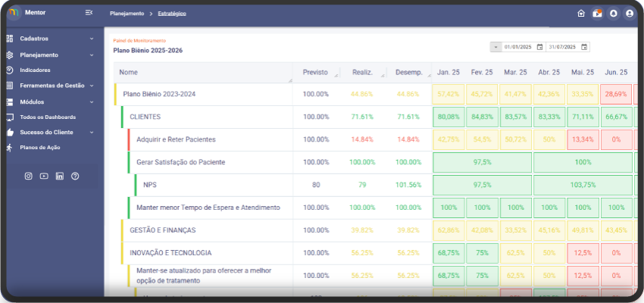Select Planos de Ação in sidebar
Viewport: 644px width, 303px height.
coord(40,148)
